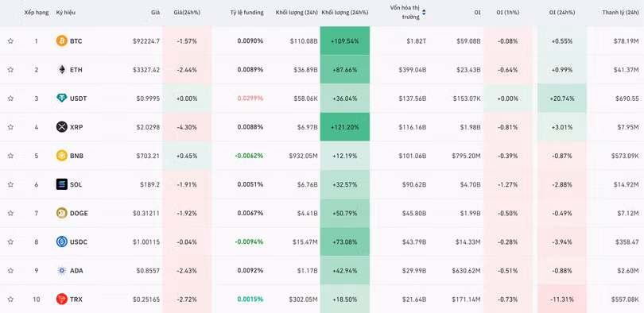Click DOGE price $0.31211
Viewport: 644px width, 313px height.
pyautogui.click(x=146, y=214)
